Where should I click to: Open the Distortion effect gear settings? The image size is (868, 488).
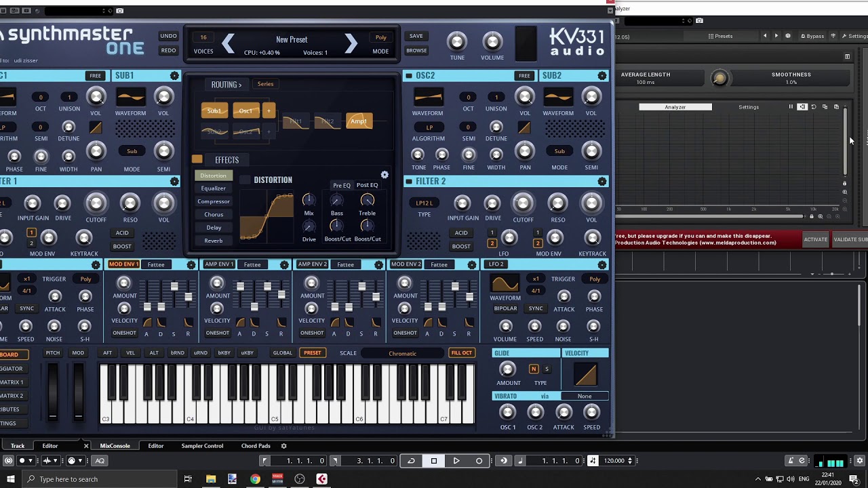(384, 175)
